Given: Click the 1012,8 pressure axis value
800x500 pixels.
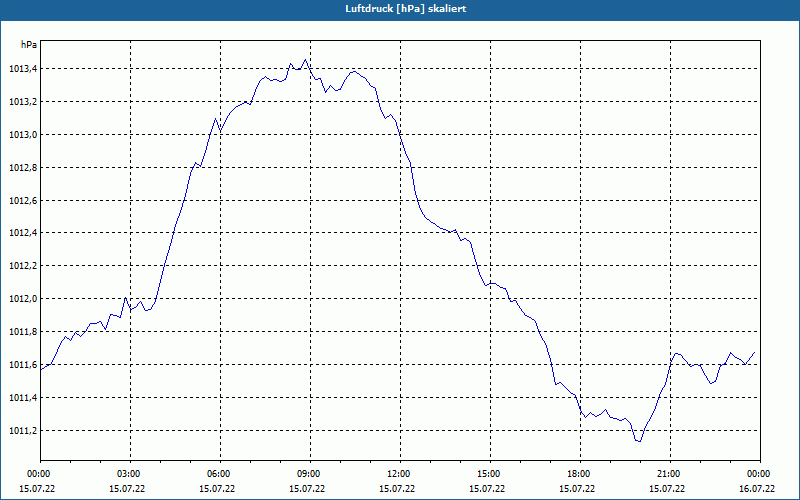Looking at the screenshot, I should 23,168.
